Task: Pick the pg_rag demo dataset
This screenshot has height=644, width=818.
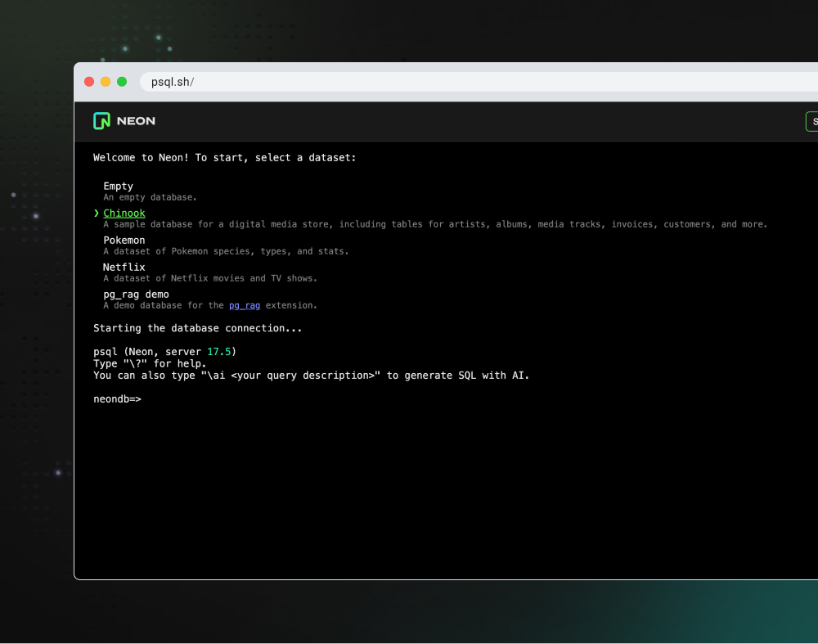Action: click(x=136, y=295)
